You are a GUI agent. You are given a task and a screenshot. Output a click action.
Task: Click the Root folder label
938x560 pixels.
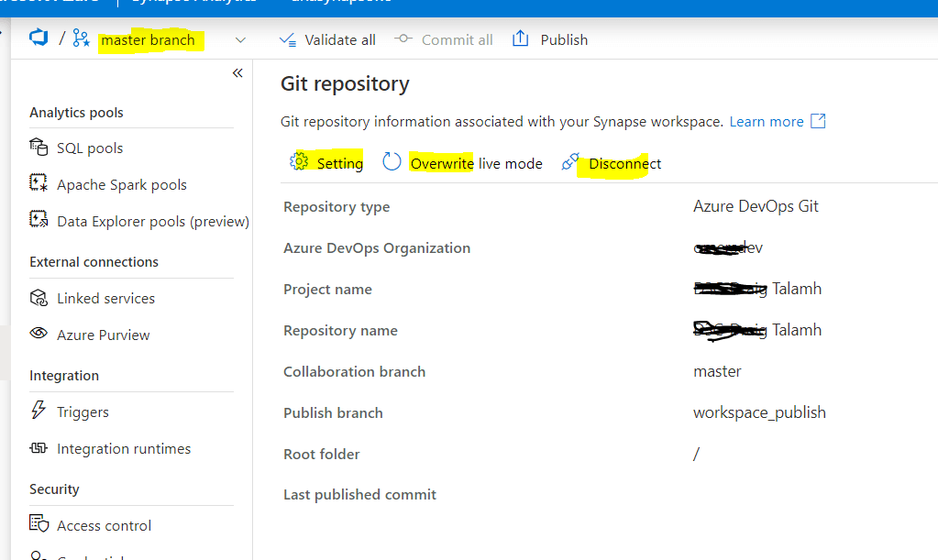(x=321, y=455)
